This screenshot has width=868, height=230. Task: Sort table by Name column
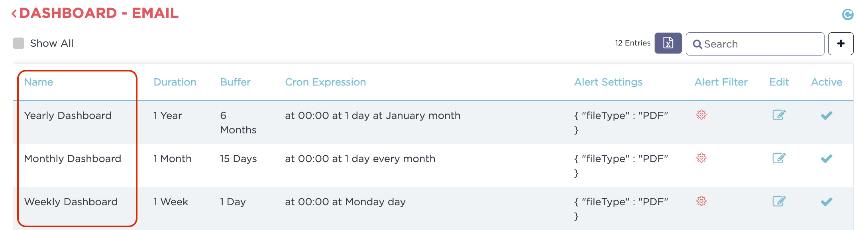point(39,82)
